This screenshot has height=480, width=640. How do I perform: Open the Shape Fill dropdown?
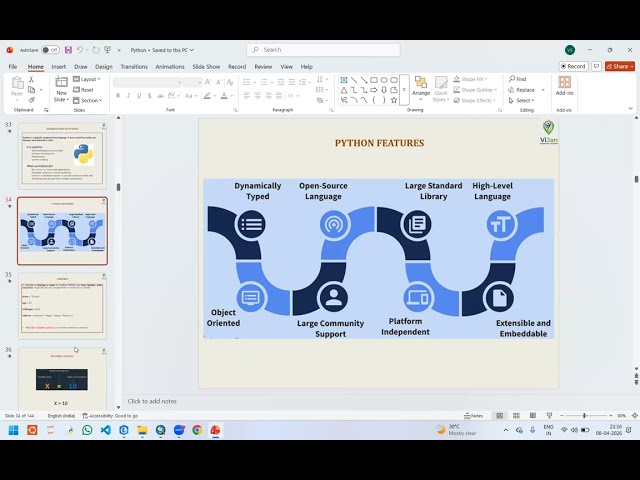click(471, 79)
